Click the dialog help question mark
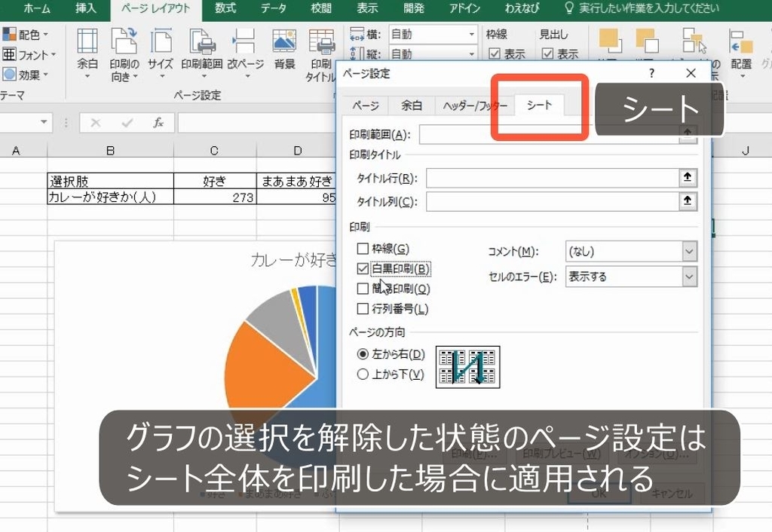 [652, 73]
